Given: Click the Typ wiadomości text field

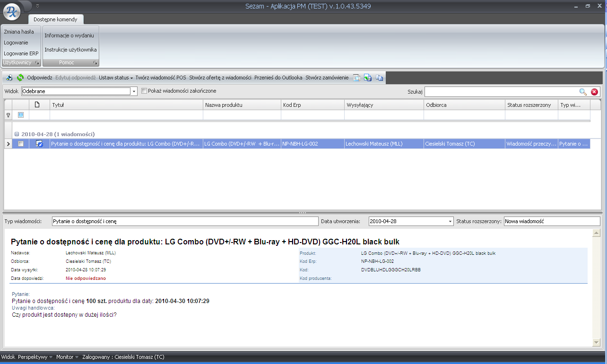Looking at the screenshot, I should (x=185, y=221).
